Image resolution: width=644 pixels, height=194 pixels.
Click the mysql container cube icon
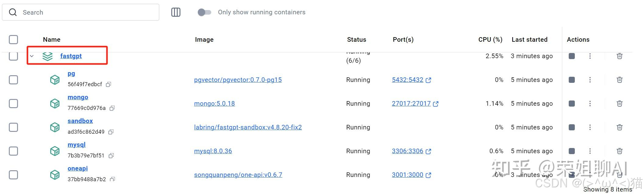55,151
